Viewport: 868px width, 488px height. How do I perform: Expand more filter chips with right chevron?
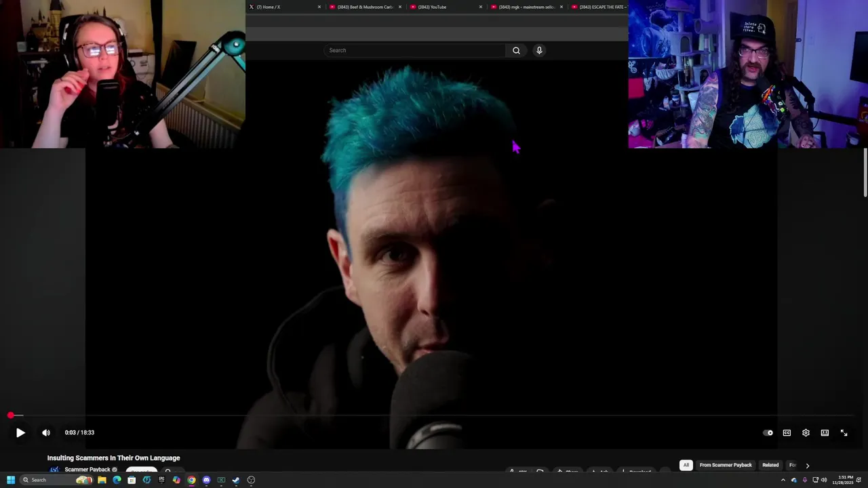point(807,466)
